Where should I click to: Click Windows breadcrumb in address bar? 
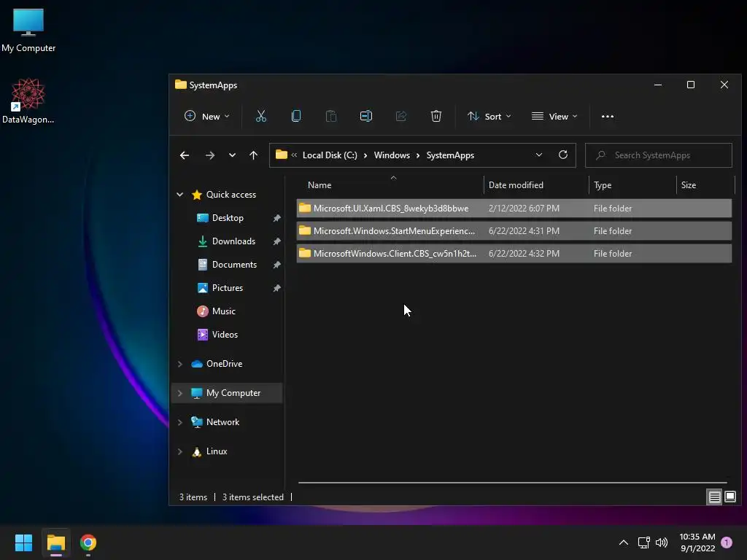pos(392,155)
